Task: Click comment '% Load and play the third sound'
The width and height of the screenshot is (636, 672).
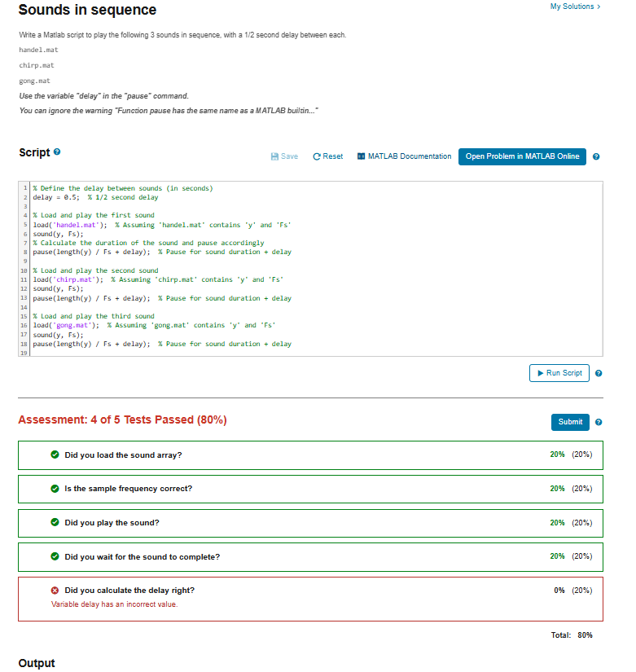Action: tap(94, 316)
